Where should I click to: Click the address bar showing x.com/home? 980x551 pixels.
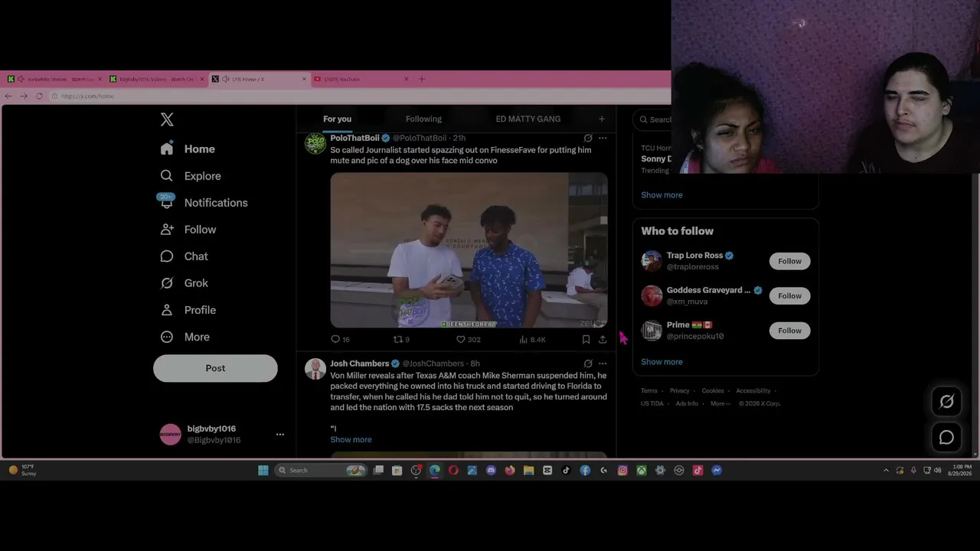tap(358, 96)
